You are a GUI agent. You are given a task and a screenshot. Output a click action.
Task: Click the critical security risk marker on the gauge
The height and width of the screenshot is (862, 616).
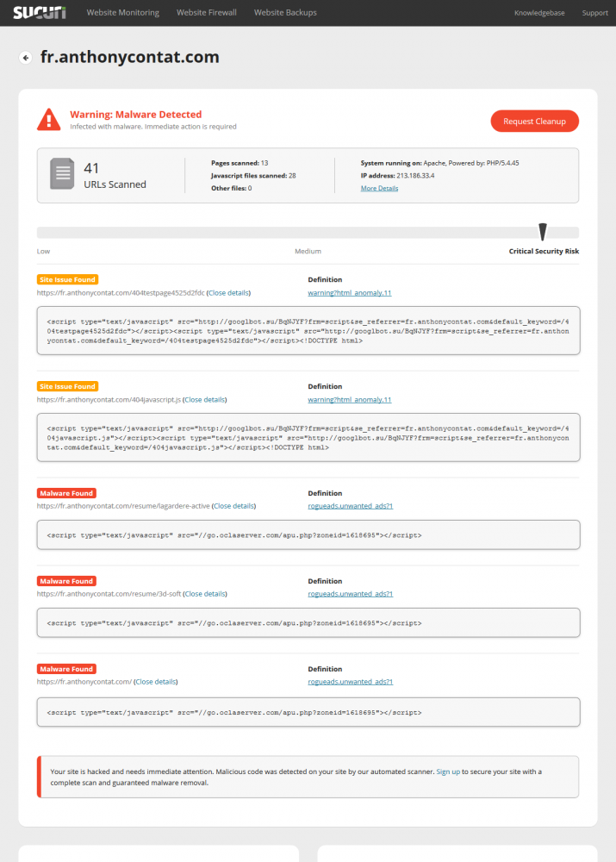(543, 231)
